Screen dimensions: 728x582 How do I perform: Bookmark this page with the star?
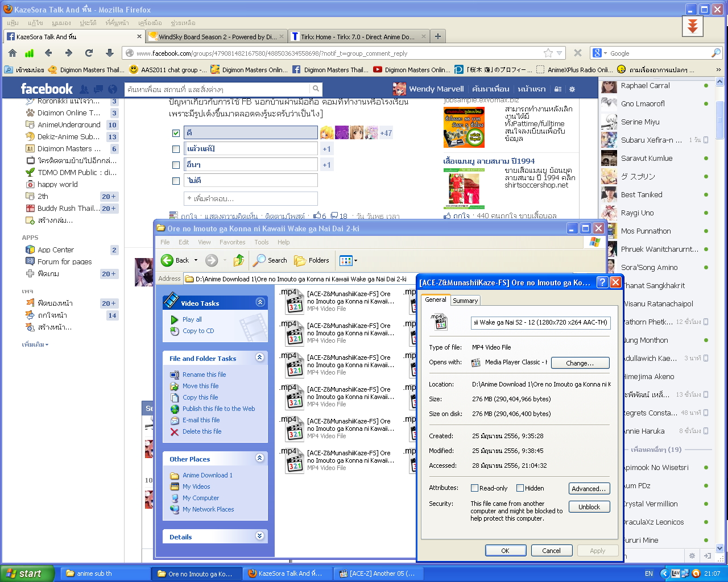pos(548,53)
